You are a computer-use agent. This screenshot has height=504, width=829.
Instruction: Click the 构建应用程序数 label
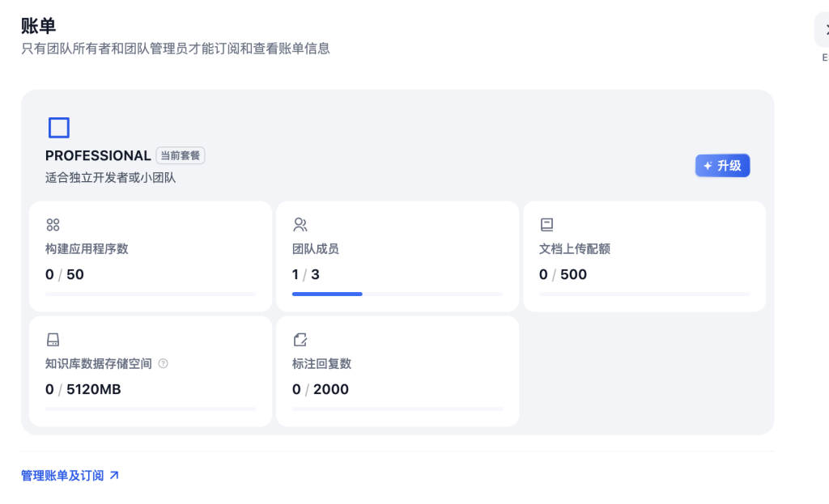(87, 249)
